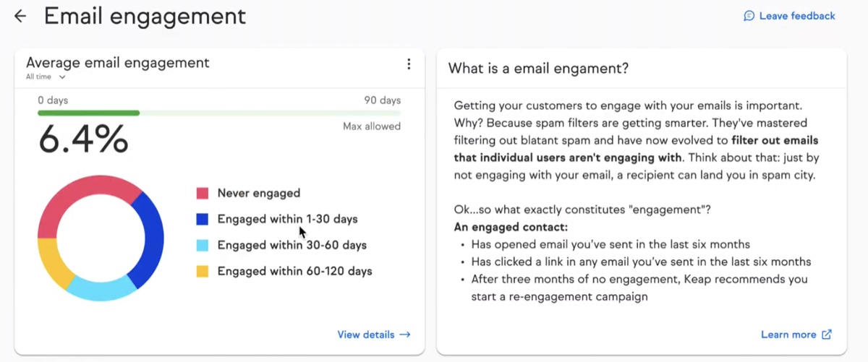Click the red Never engaged legend swatch

tap(203, 193)
